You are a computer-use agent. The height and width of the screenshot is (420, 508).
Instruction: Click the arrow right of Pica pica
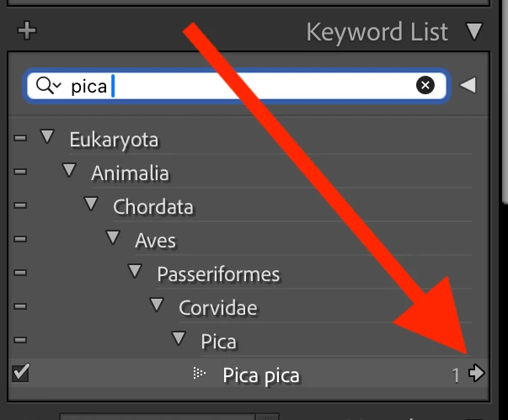point(478,374)
